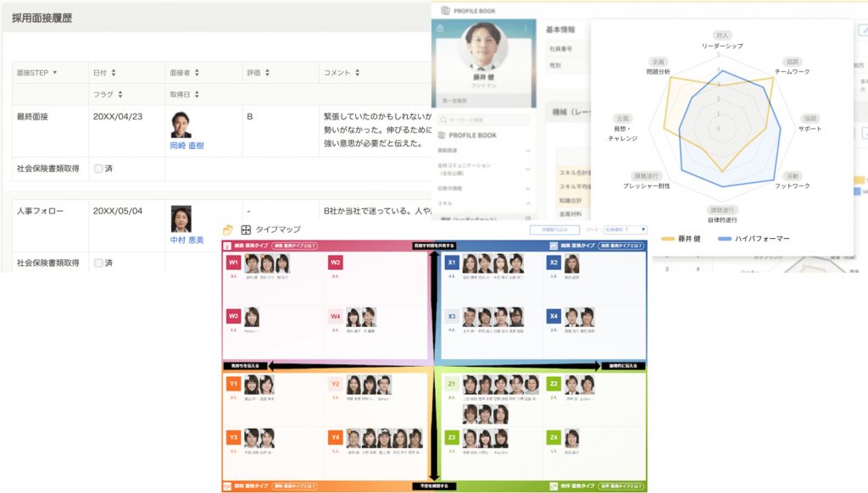Select the W1 type badge
Viewport: 868px width, 493px height.
[x=233, y=263]
